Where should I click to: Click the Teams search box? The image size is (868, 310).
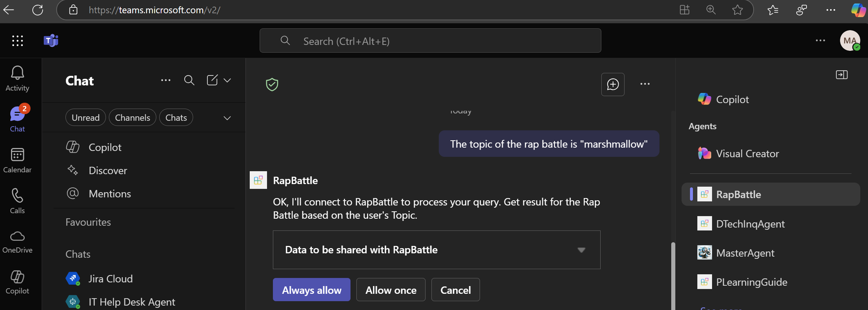pos(430,41)
